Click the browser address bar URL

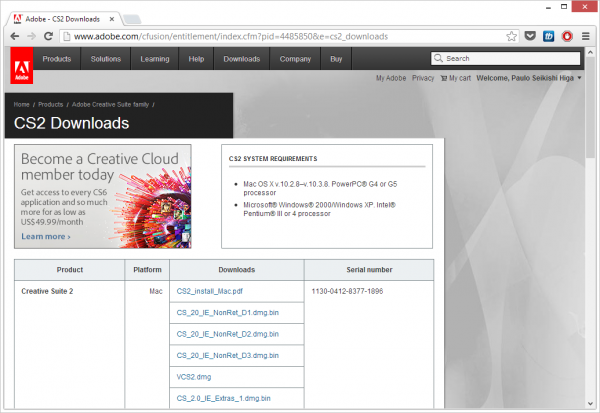click(x=231, y=36)
